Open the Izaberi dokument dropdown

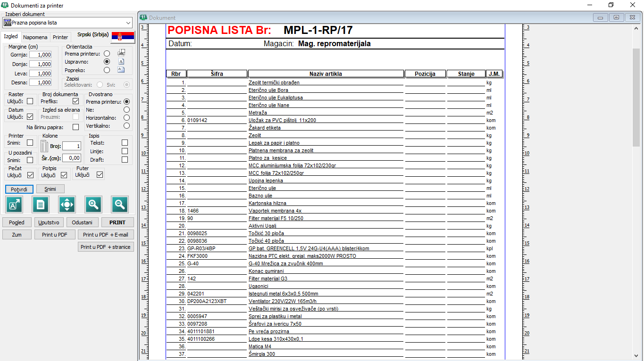[67, 23]
